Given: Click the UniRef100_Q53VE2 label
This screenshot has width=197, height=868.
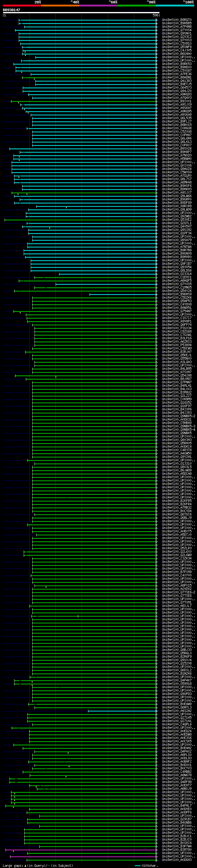Looking at the screenshot, I should [x=176, y=220].
